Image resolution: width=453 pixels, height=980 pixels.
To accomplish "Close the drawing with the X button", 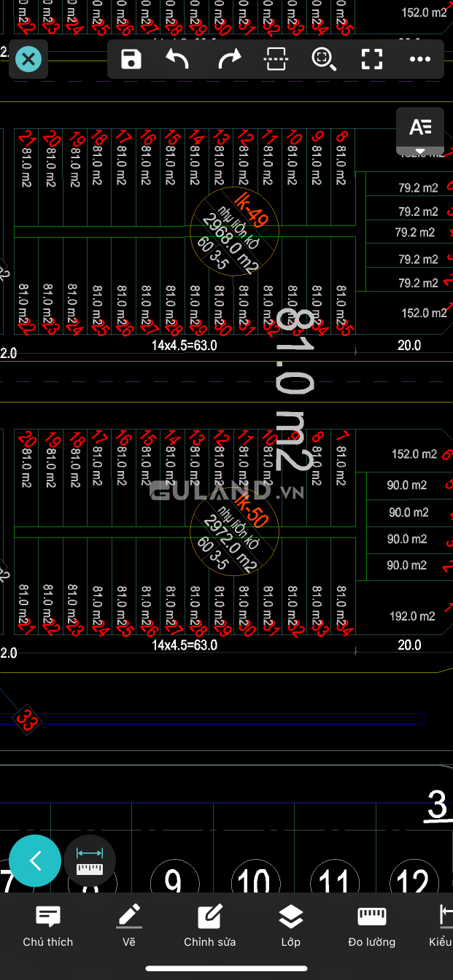I will [x=28, y=59].
